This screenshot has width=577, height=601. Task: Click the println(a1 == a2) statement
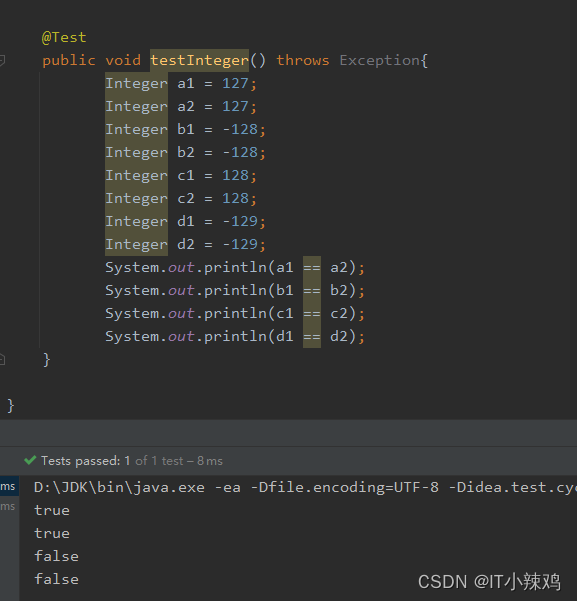[235, 268]
